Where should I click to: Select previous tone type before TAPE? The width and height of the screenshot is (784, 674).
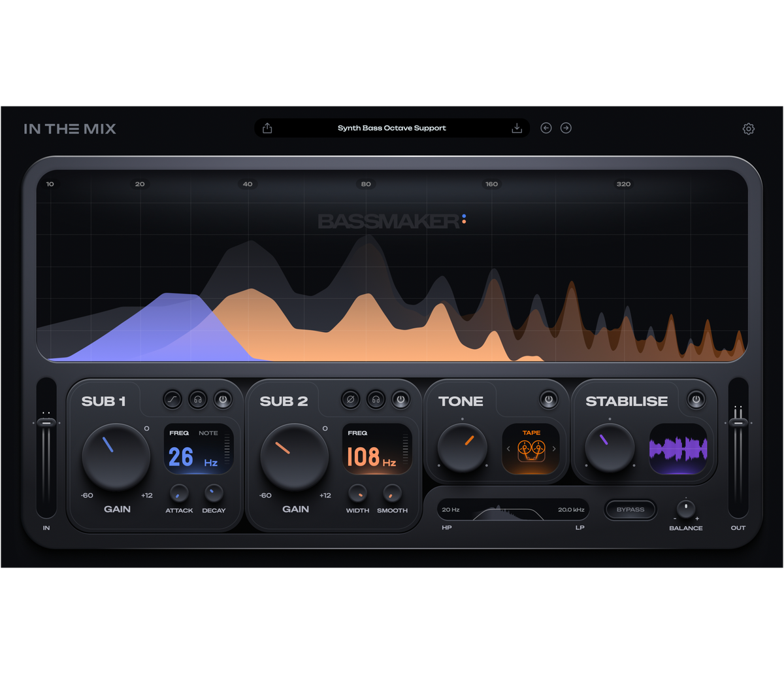[508, 449]
